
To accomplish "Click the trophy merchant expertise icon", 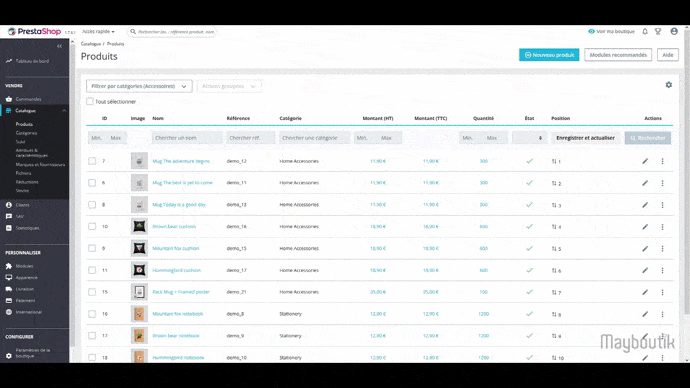I will tap(658, 31).
